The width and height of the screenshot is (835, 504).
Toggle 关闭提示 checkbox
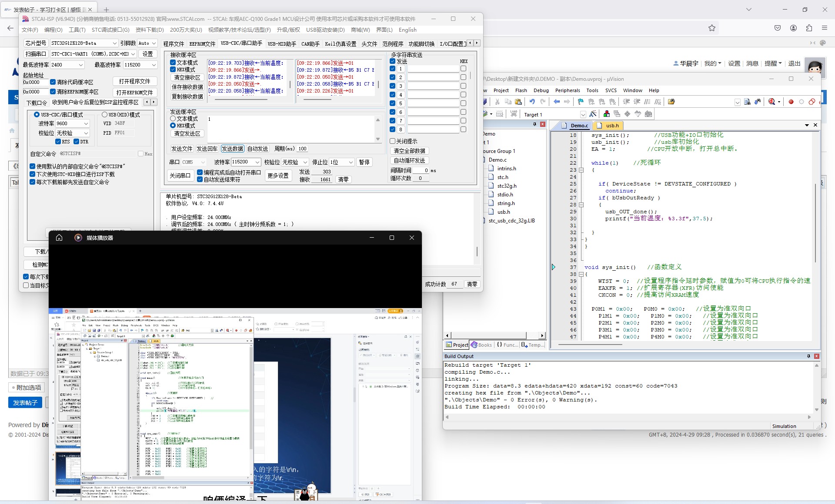tap(392, 141)
